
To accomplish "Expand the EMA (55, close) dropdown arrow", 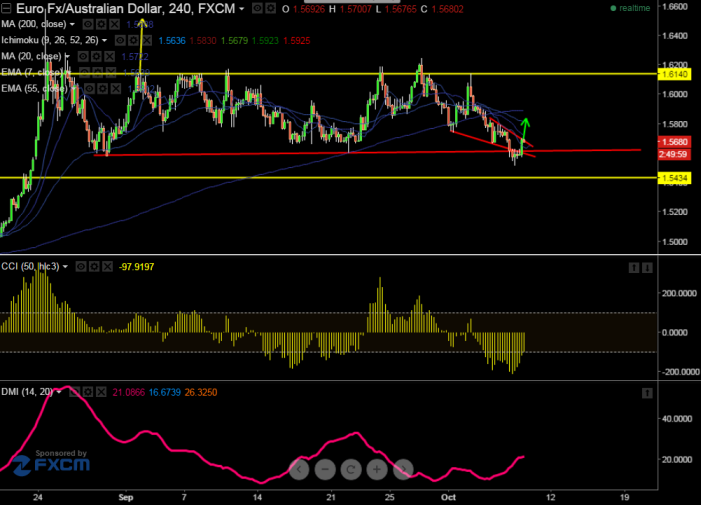I will point(73,88).
